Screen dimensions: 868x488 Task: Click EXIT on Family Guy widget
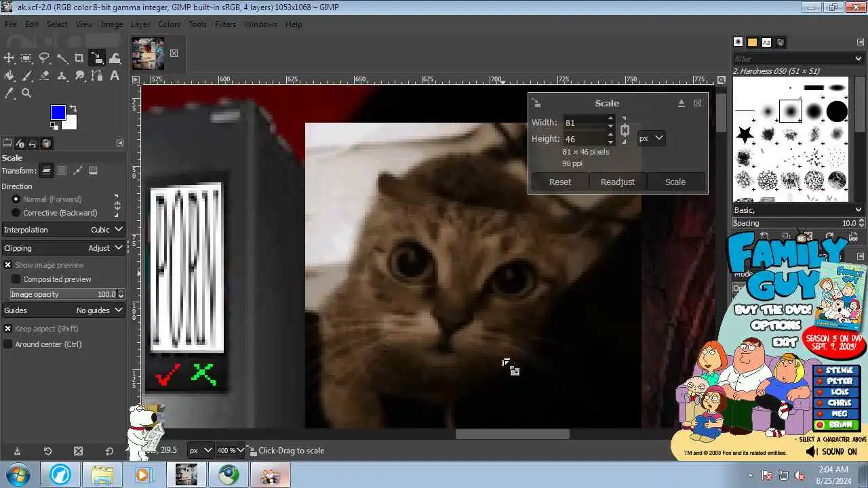(785, 342)
